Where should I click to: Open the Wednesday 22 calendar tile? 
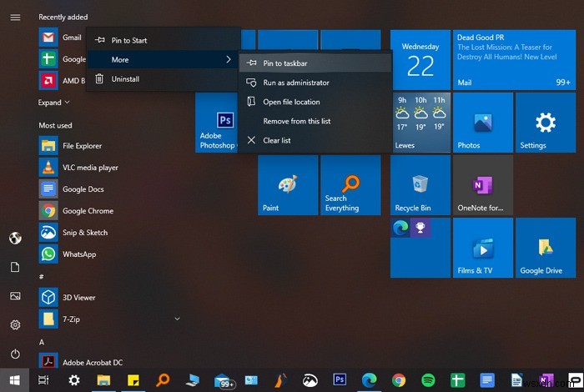420,60
